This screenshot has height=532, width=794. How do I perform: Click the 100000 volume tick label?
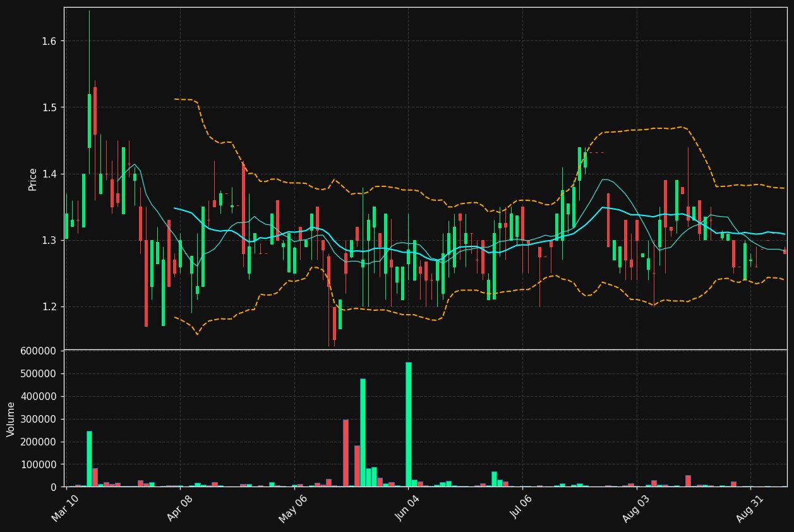point(39,464)
